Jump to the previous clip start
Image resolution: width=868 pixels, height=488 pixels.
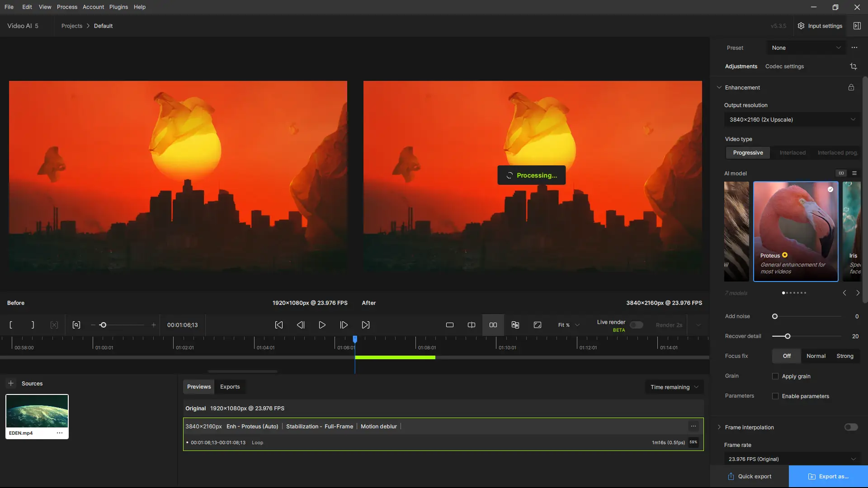(279, 325)
